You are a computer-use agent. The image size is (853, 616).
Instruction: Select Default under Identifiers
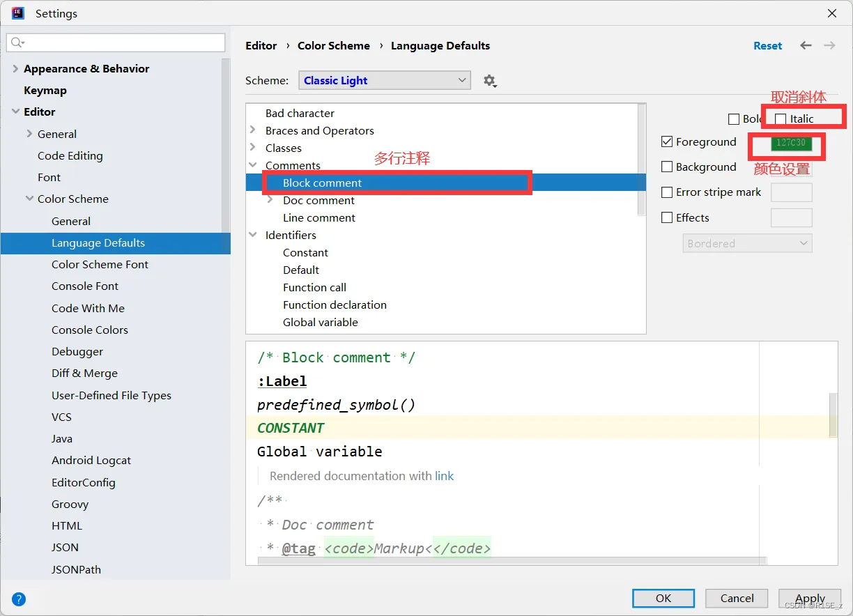point(301,270)
